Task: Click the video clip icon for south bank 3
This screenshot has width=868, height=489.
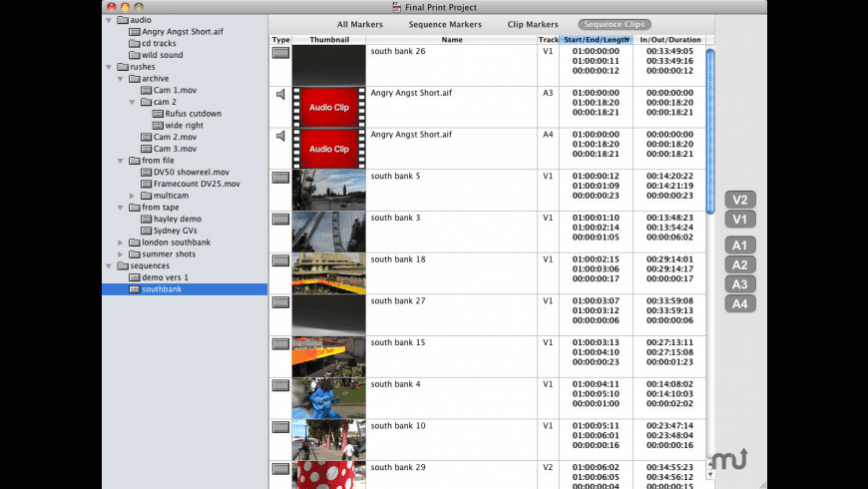Action: [x=280, y=219]
